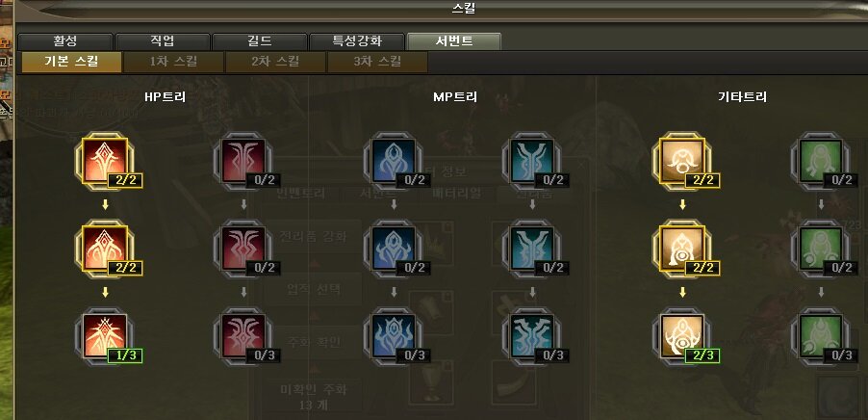Click the 1차 스킬 sub-tab
Viewport: 868px width, 420px height.
[x=173, y=62]
